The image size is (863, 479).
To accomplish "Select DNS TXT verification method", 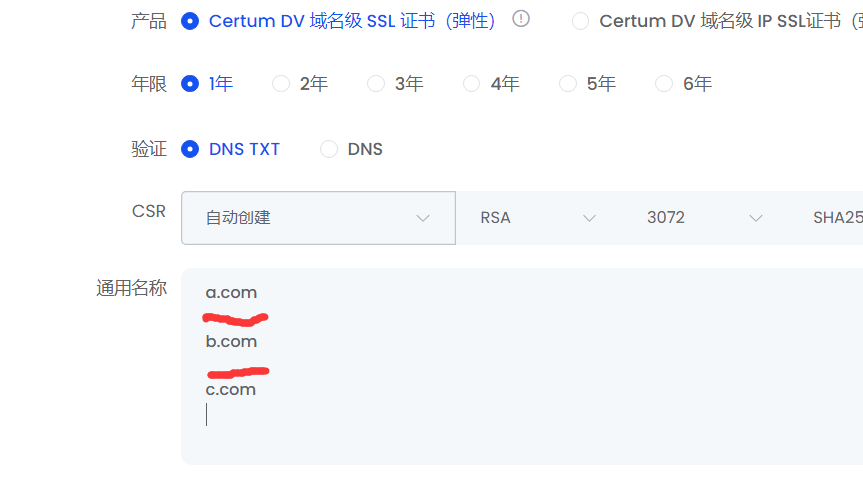I will click(190, 149).
